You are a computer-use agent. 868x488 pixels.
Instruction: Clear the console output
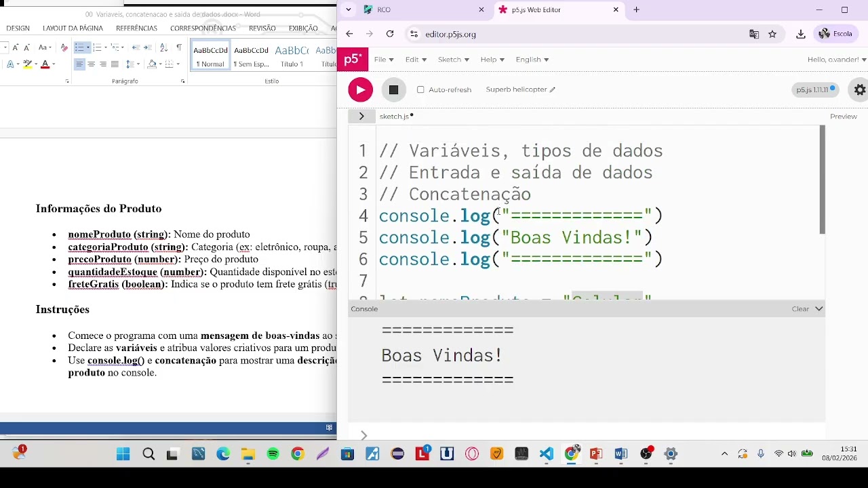tap(800, 309)
